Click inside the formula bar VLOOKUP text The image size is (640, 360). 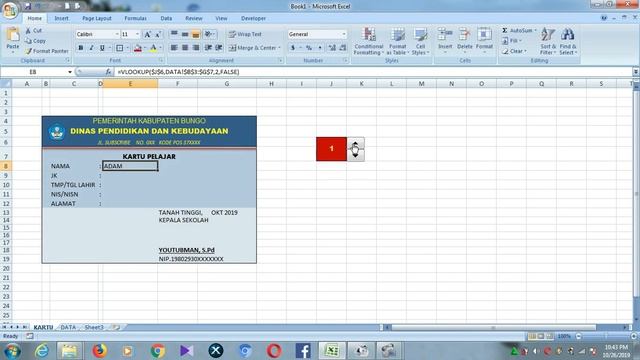click(178, 72)
